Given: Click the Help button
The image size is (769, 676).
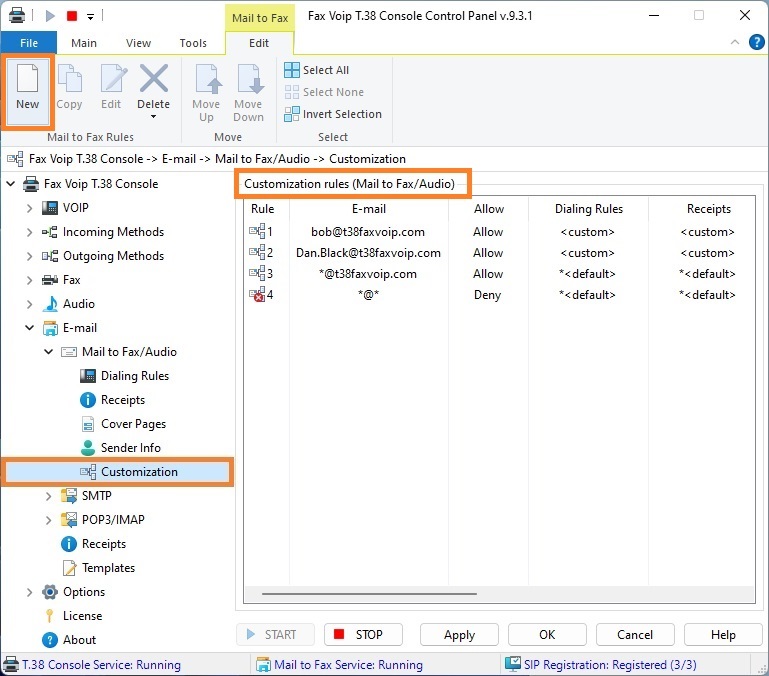Looking at the screenshot, I should point(723,635).
